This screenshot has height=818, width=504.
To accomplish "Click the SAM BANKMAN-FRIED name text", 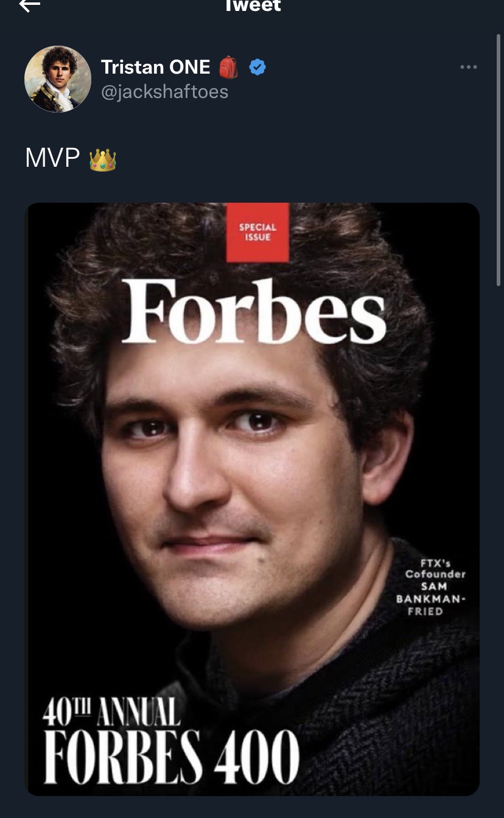I will tap(431, 599).
